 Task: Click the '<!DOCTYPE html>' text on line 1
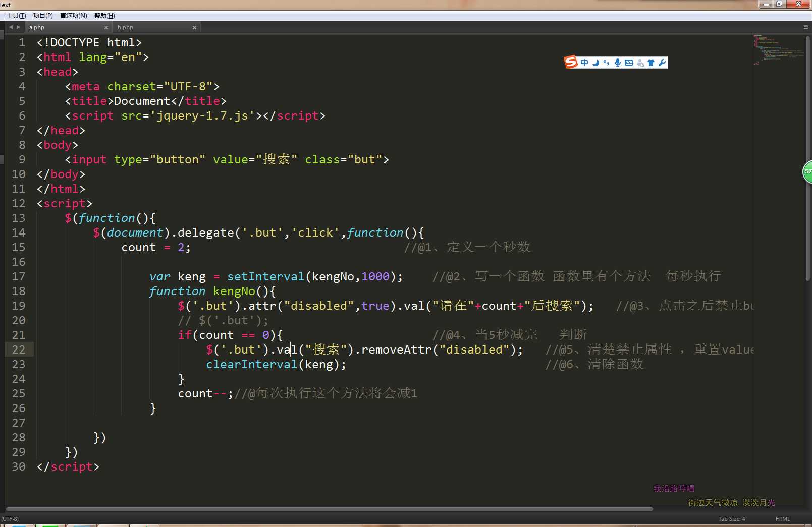89,42
